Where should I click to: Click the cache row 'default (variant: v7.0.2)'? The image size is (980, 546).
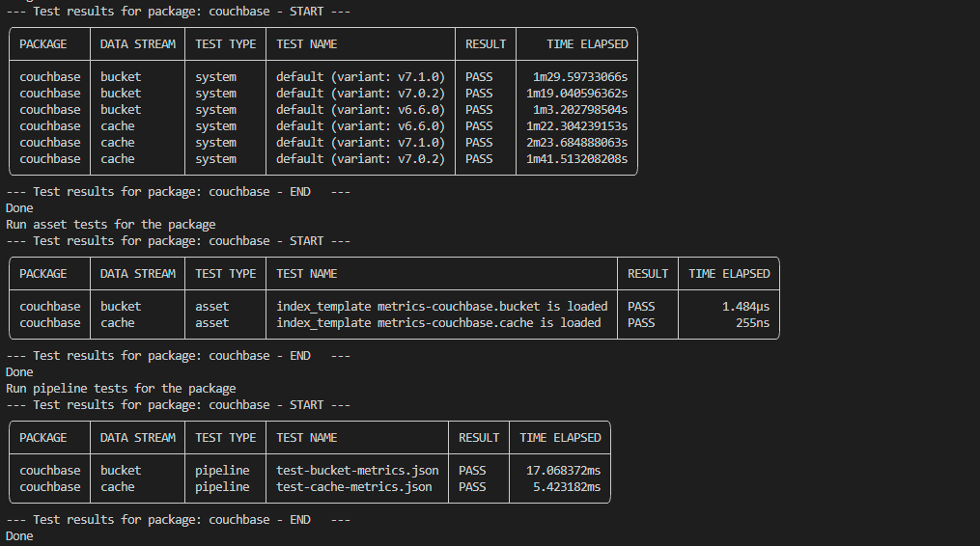click(361, 158)
